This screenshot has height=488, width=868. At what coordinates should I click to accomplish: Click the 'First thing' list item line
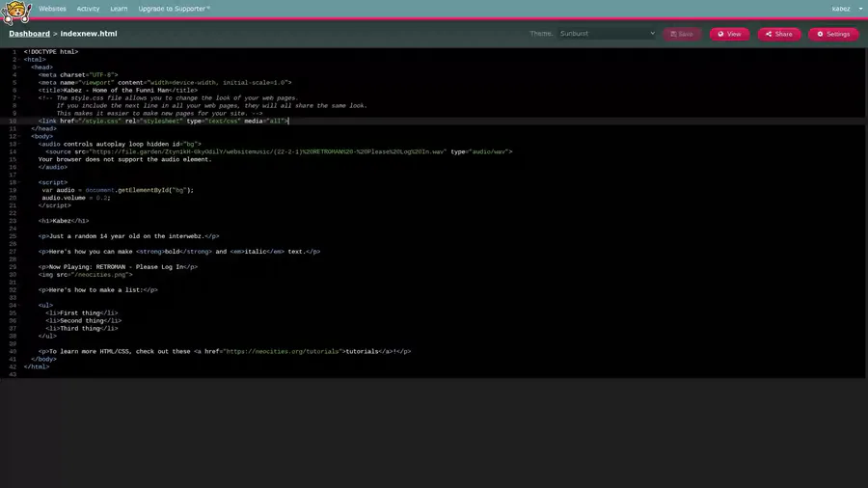click(82, 313)
